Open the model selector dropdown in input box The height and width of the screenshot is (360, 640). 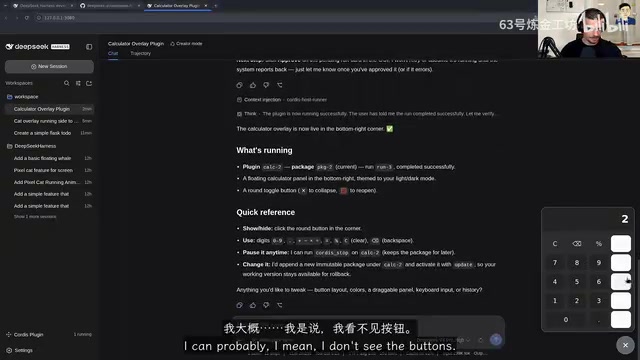point(443,340)
